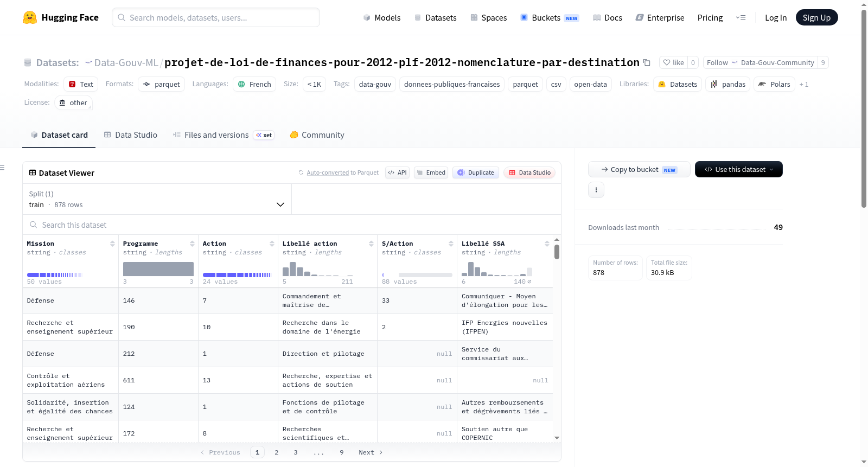Click Copy to bucket button
The height and width of the screenshot is (467, 868).
click(639, 169)
